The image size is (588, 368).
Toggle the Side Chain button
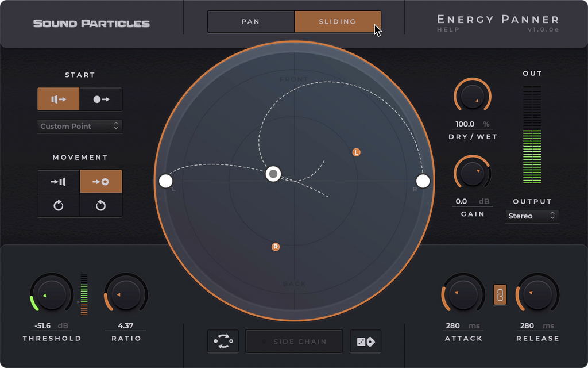294,342
